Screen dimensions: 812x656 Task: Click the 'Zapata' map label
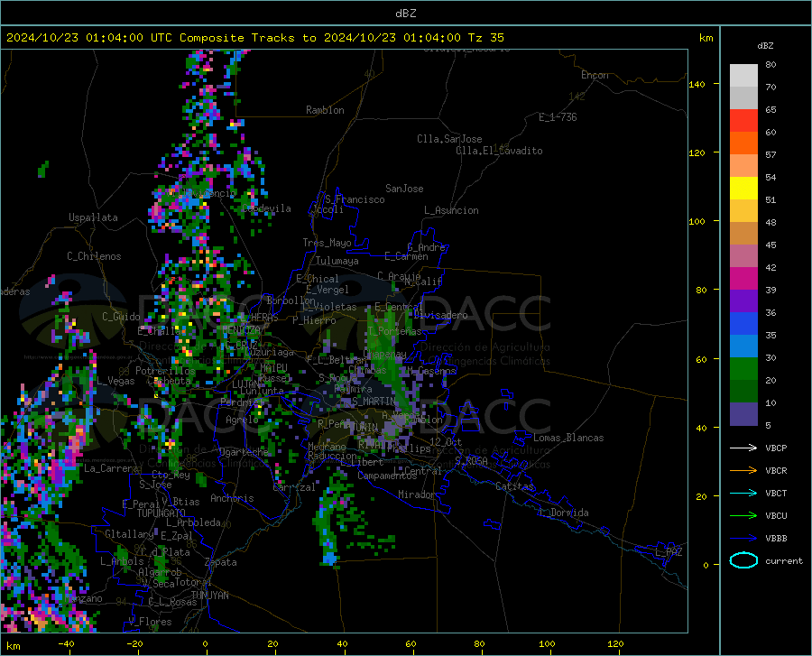(221, 562)
